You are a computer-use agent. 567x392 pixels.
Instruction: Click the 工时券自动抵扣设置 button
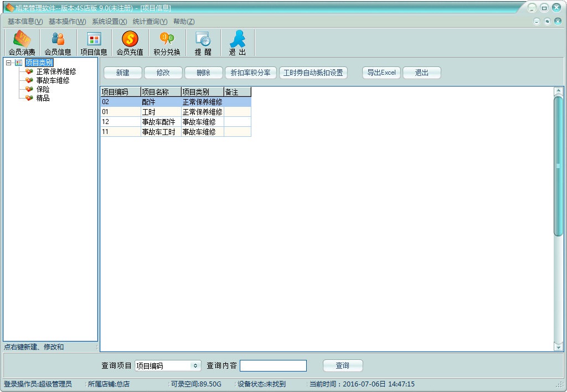(x=313, y=73)
